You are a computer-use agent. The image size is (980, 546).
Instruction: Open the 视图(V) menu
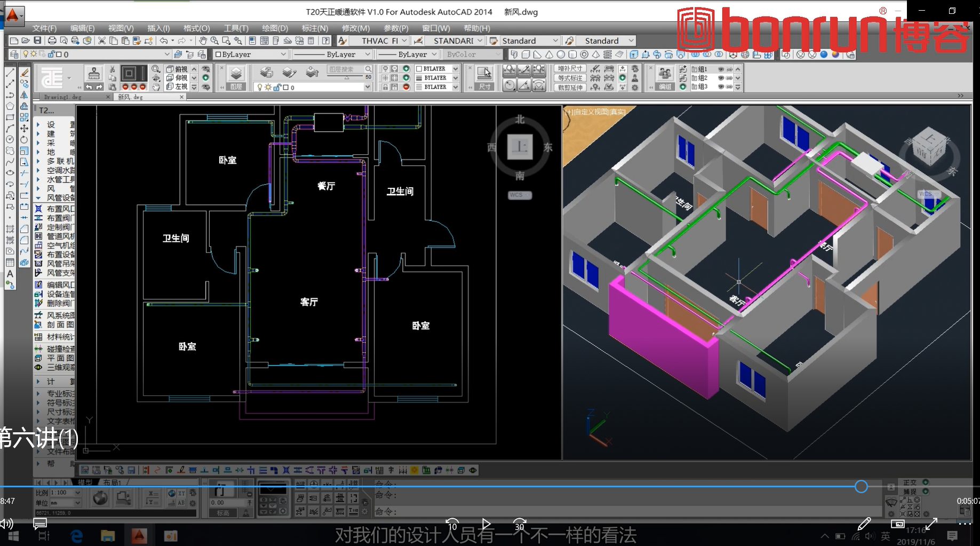click(x=121, y=28)
